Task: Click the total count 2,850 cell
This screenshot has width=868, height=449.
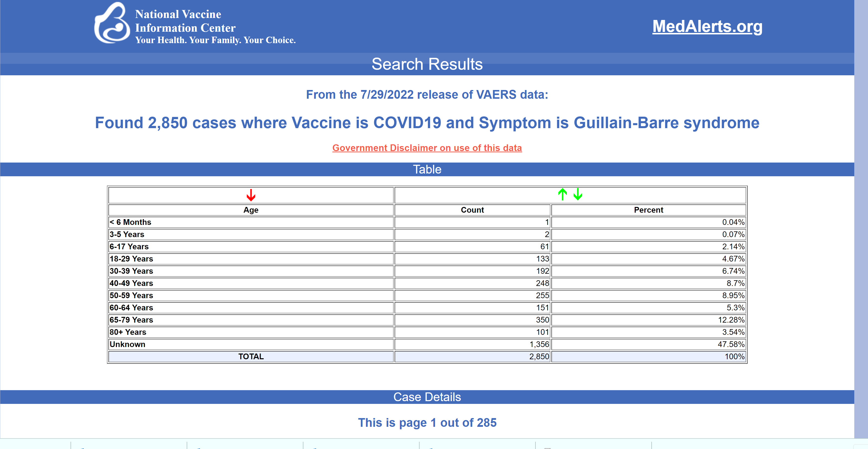Action: pos(472,357)
